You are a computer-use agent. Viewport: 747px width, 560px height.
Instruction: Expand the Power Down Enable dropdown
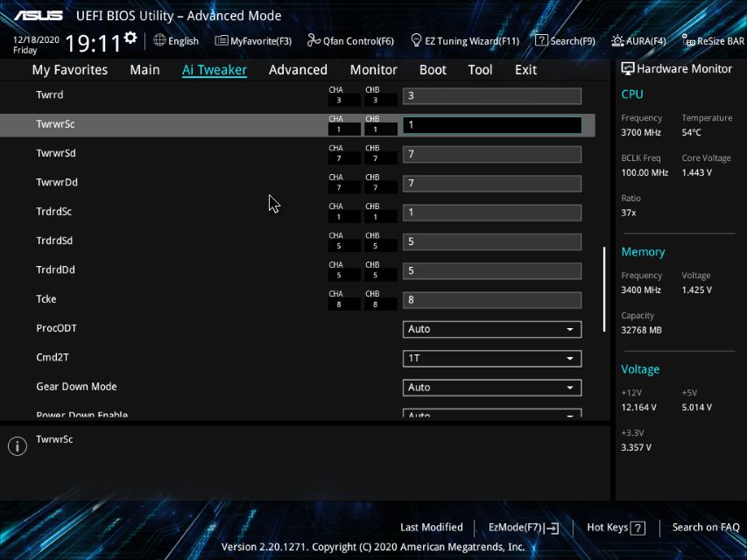tap(491, 413)
